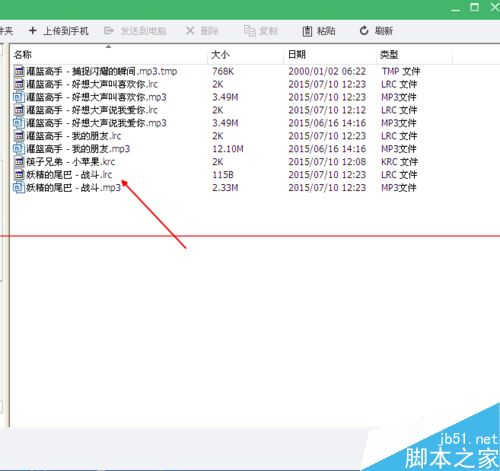Click the 复制 copy icon
Screen dimensions: 500x471
(249, 31)
